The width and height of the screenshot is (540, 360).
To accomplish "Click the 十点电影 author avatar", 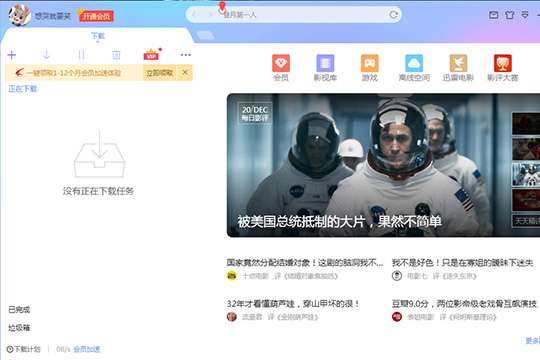I will click(x=232, y=276).
